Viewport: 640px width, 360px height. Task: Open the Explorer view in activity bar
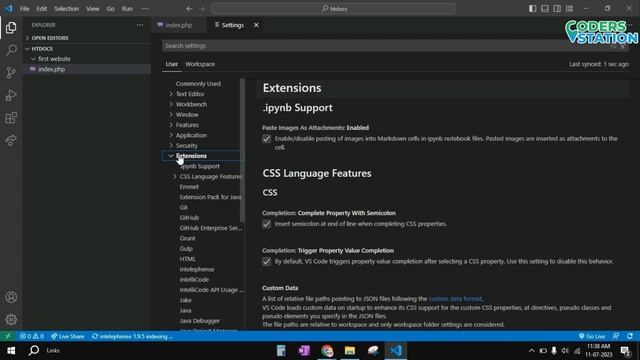click(x=11, y=28)
